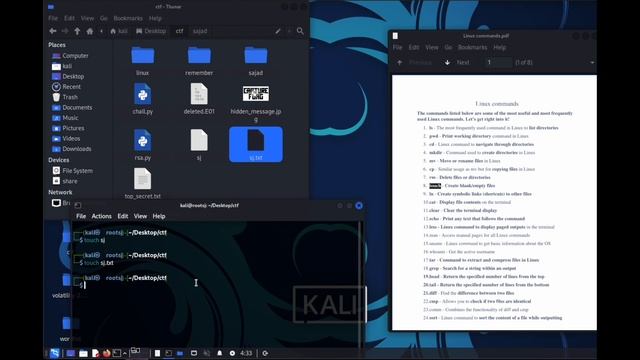The width and height of the screenshot is (640, 360).
Task: Select the linux folder
Action: pyautogui.click(x=142, y=61)
